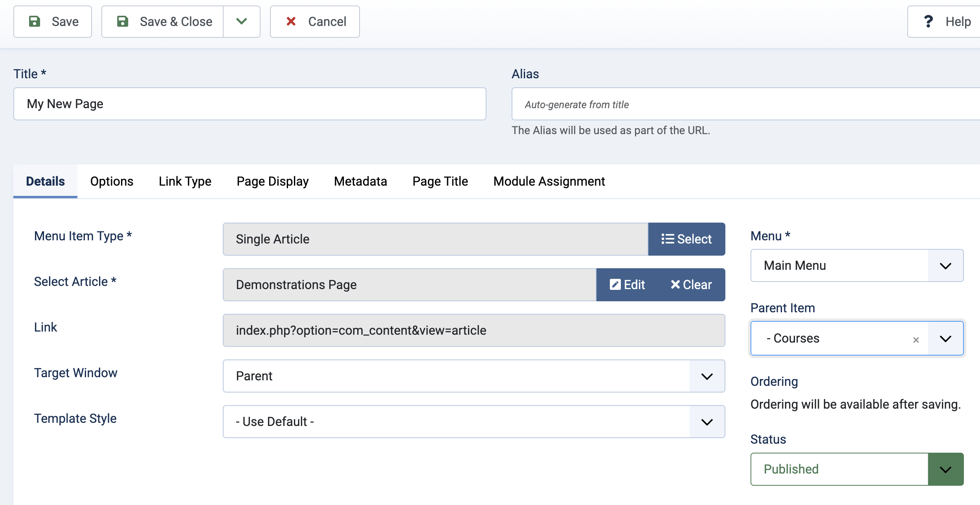The height and width of the screenshot is (505, 980).
Task: Open the Options tab
Action: click(112, 181)
